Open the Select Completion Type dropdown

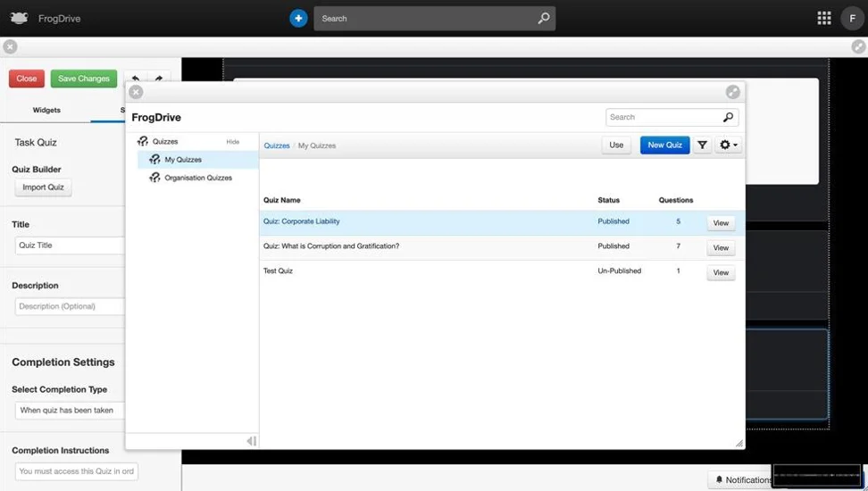click(70, 410)
